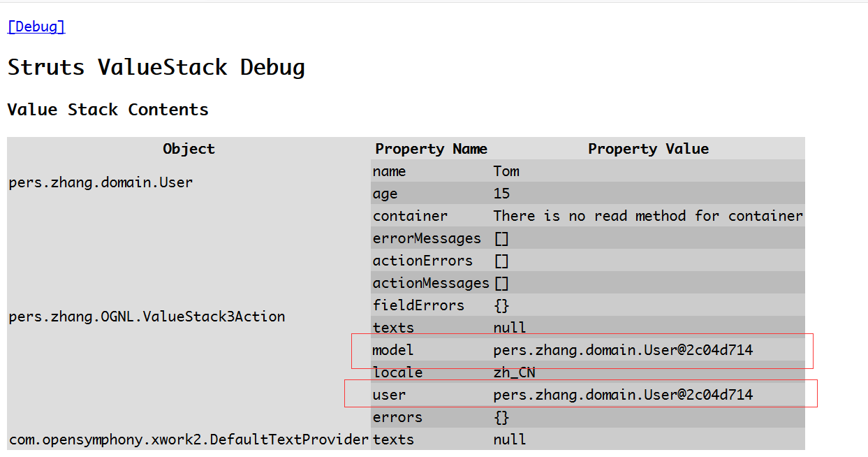This screenshot has width=868, height=457.
Task: Click the zh_CN locale value
Action: (514, 372)
